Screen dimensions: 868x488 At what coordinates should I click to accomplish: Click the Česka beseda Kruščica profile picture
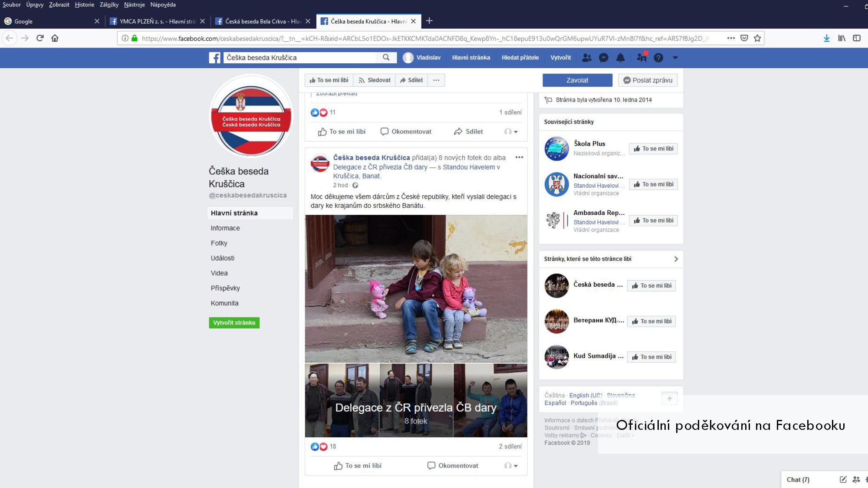pyautogui.click(x=251, y=116)
